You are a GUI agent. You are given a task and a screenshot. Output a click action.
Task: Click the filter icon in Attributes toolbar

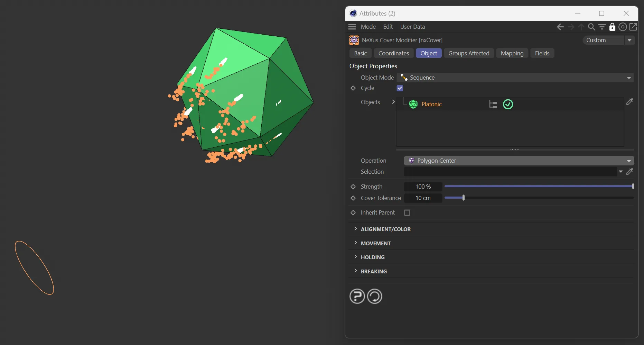(x=602, y=27)
